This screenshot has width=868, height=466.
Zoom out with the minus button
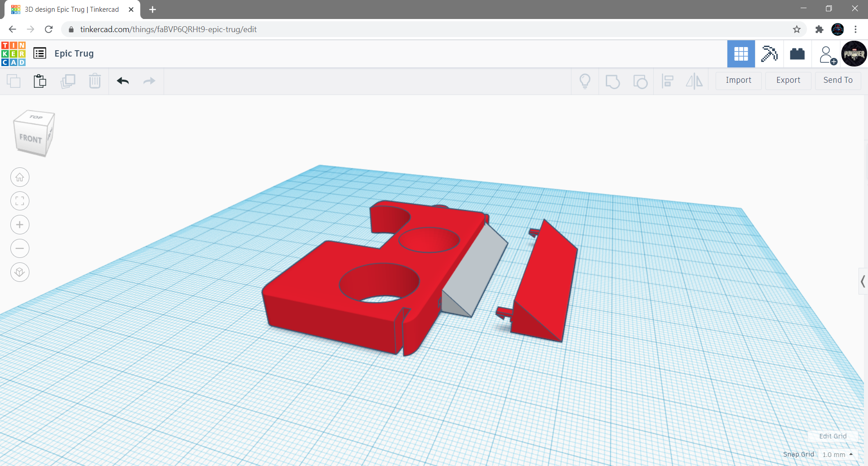20,248
